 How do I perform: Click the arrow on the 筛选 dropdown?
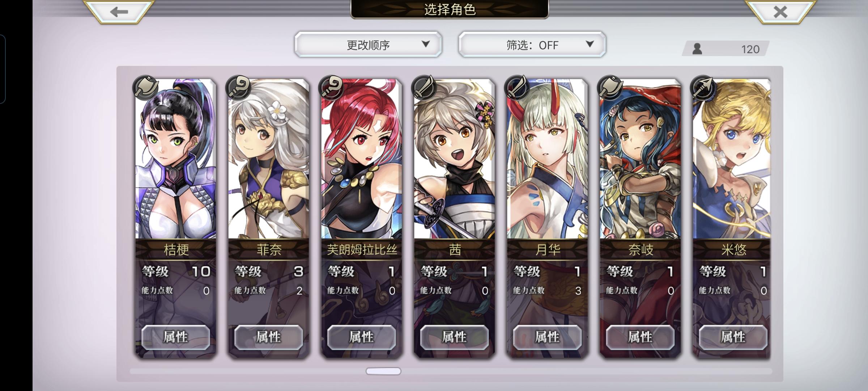click(590, 44)
